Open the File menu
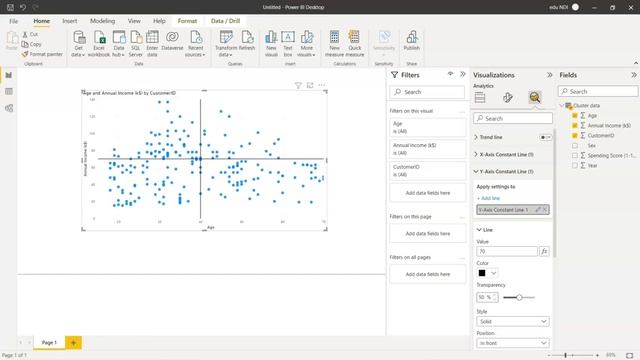The width and height of the screenshot is (640, 360). 13,21
